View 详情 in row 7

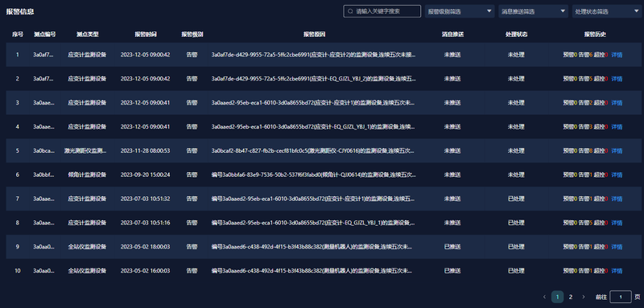click(x=617, y=199)
